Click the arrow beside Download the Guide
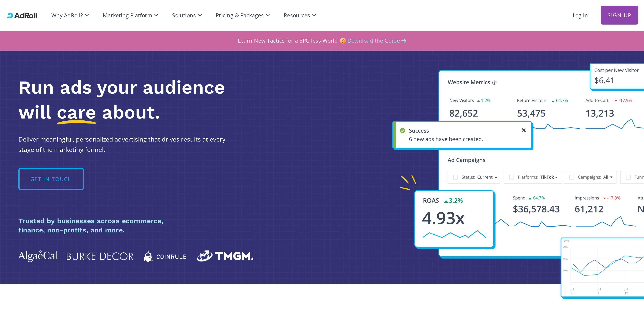The image size is (644, 336). coord(404,40)
